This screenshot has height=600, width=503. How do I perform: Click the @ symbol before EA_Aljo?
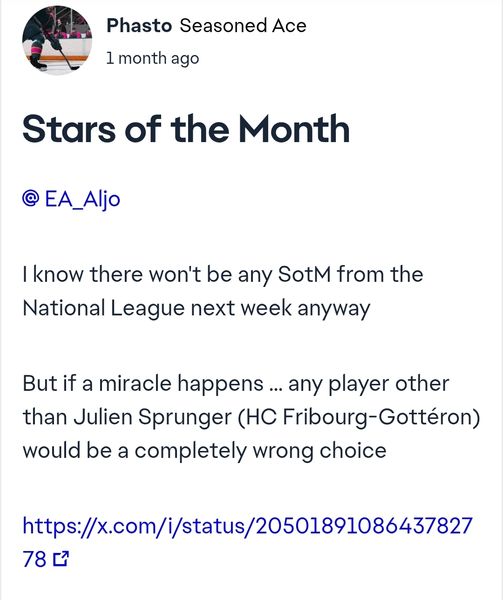(x=31, y=199)
